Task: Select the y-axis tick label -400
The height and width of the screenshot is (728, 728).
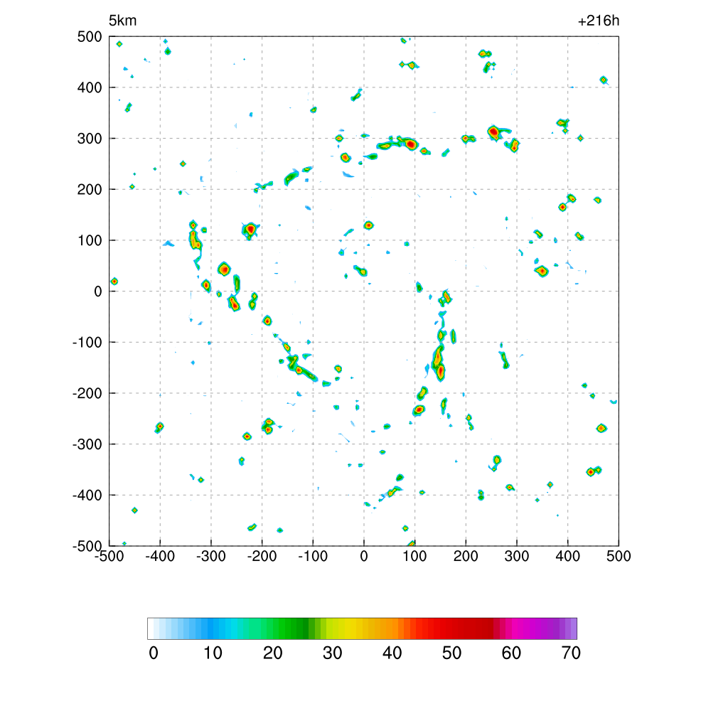Action: pos(87,496)
